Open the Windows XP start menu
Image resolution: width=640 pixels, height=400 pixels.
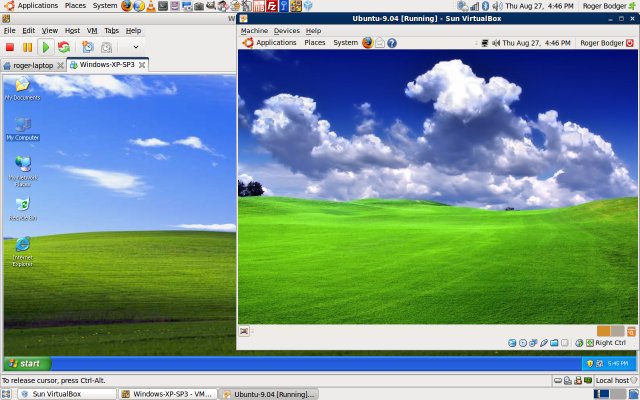[28, 363]
